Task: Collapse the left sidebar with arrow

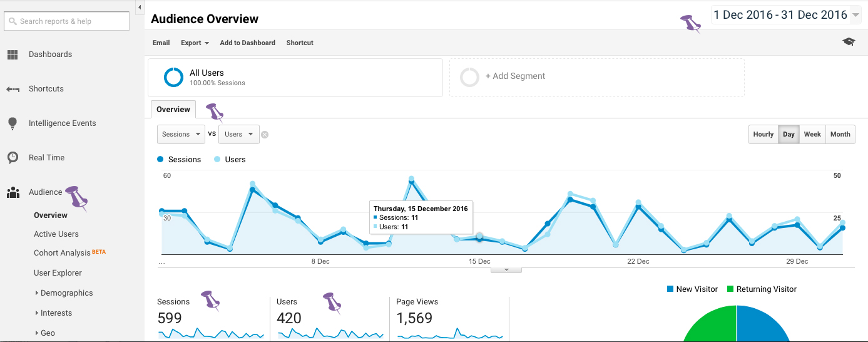Action: [139, 7]
